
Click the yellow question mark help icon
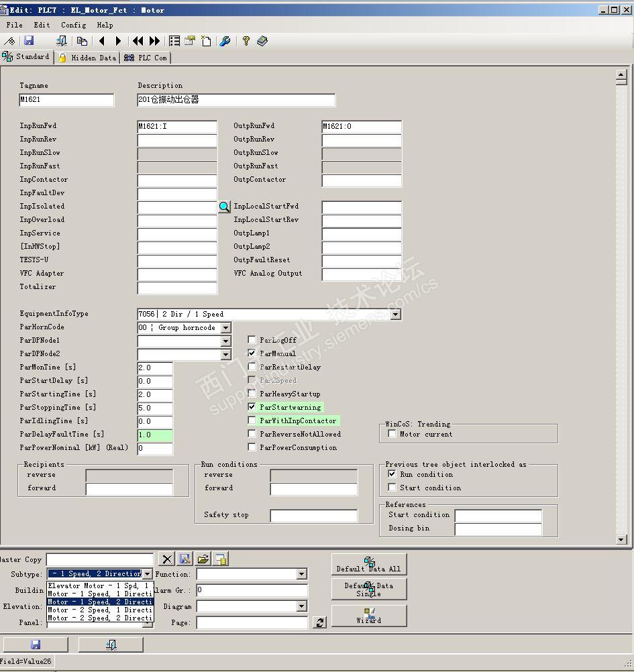point(246,41)
